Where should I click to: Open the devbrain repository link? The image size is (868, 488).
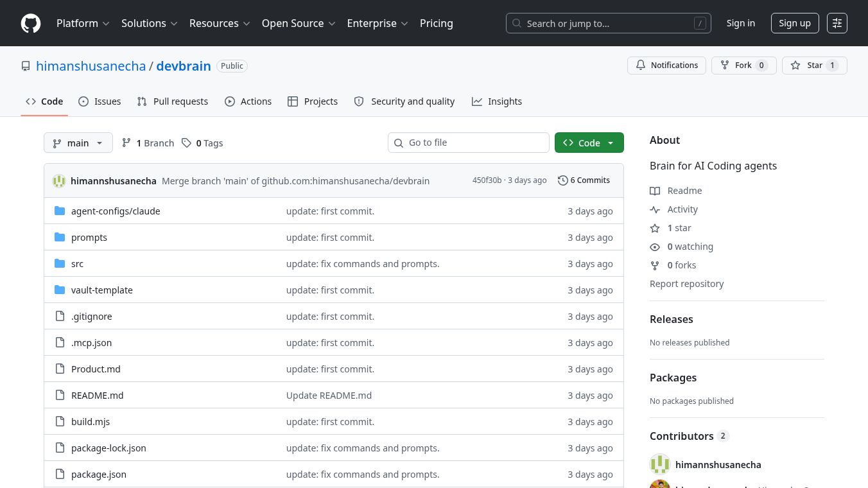pos(184,66)
